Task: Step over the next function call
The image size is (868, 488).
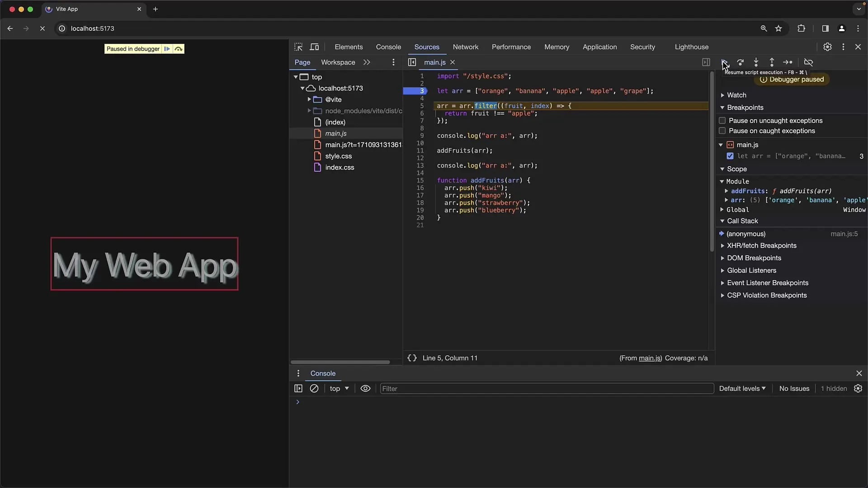Action: (x=741, y=62)
